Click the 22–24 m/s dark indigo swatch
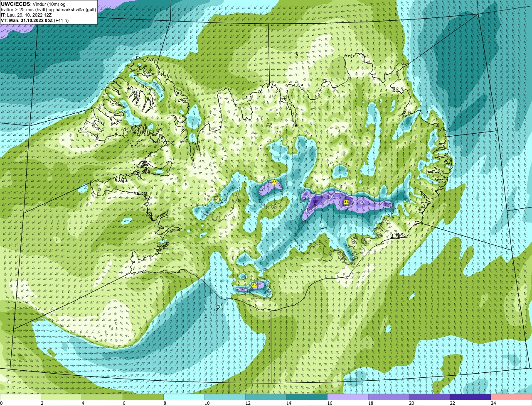Viewport: 532px width, 406px height. pos(470,397)
